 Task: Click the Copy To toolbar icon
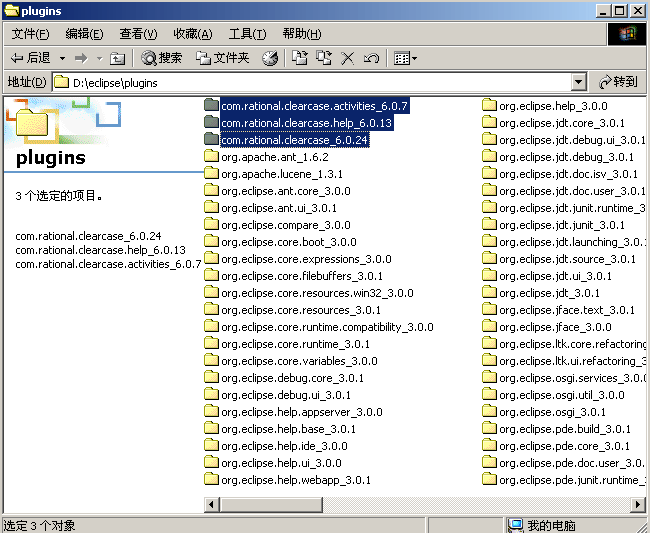324,58
